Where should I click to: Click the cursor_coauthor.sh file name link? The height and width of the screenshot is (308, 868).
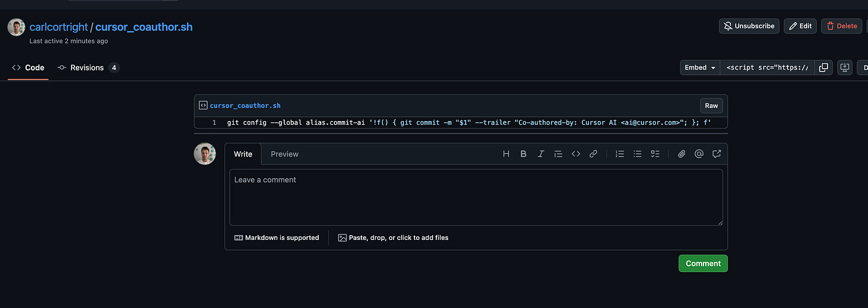click(x=245, y=106)
